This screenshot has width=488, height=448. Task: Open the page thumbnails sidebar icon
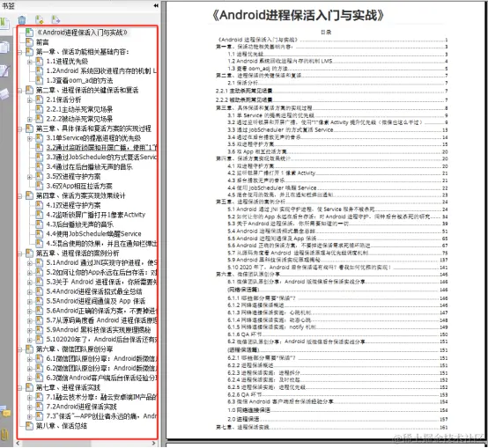tap(4, 48)
